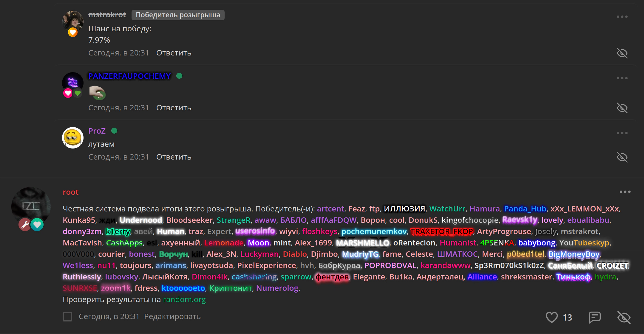Viewport: 644px width, 334px height.
Task: Tick the checkbox under root's post
Action: point(67,316)
